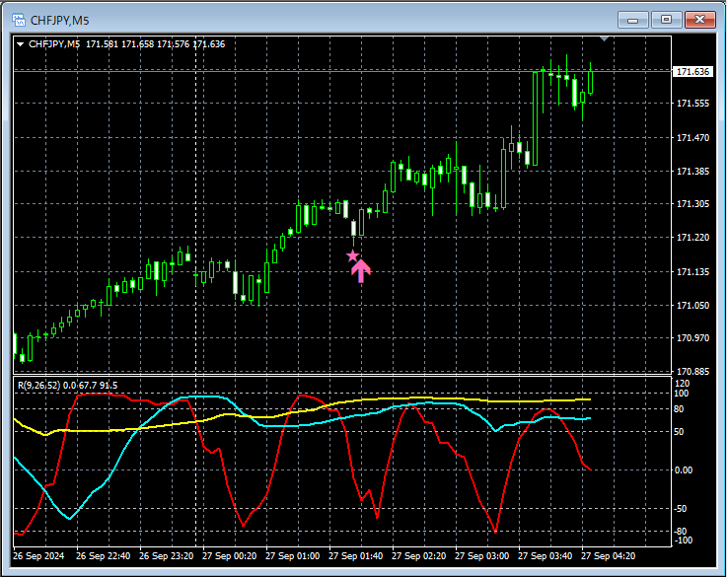Click the indicator scale value 120

(x=682, y=384)
